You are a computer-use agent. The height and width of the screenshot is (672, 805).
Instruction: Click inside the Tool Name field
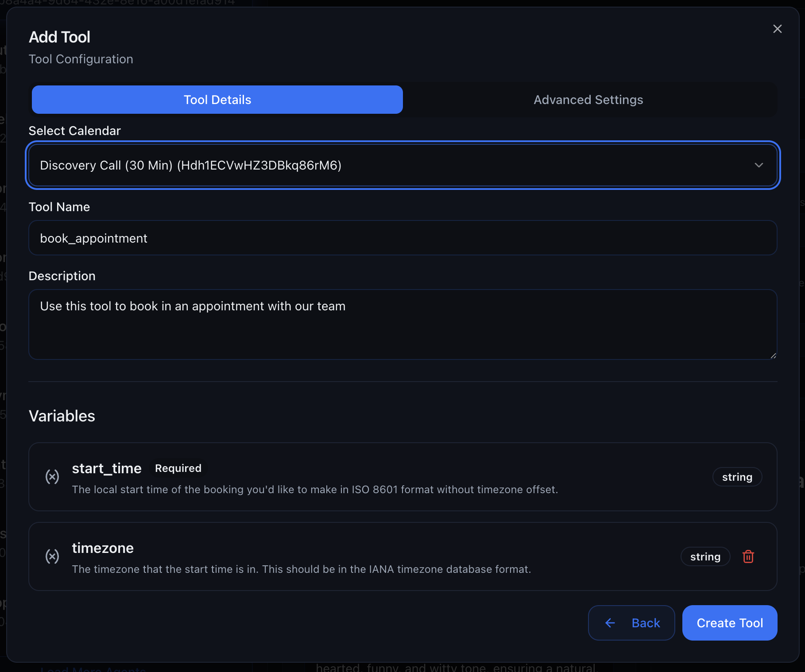[x=402, y=238]
